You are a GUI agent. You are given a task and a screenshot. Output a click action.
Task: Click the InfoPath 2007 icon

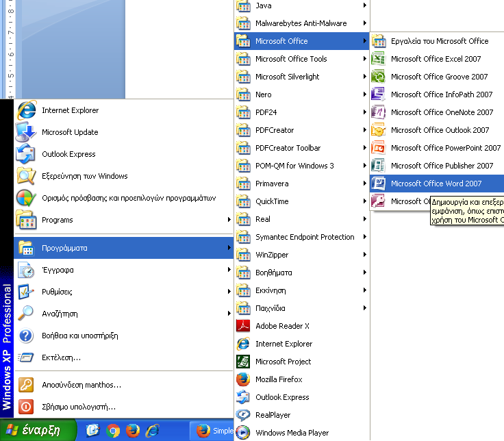click(x=378, y=94)
